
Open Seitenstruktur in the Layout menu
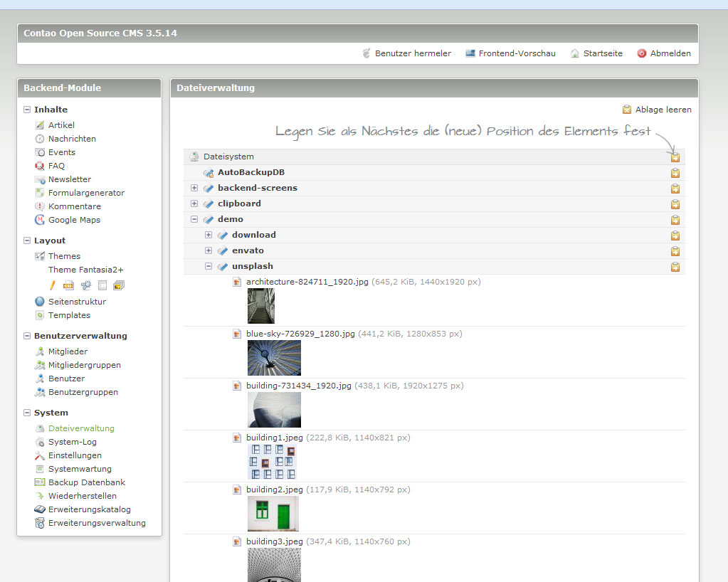point(76,302)
